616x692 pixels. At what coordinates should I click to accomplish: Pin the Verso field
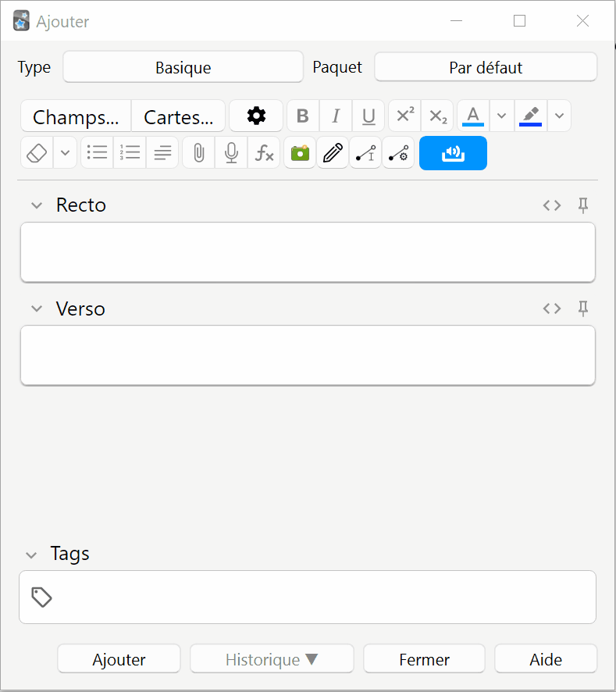tap(583, 309)
